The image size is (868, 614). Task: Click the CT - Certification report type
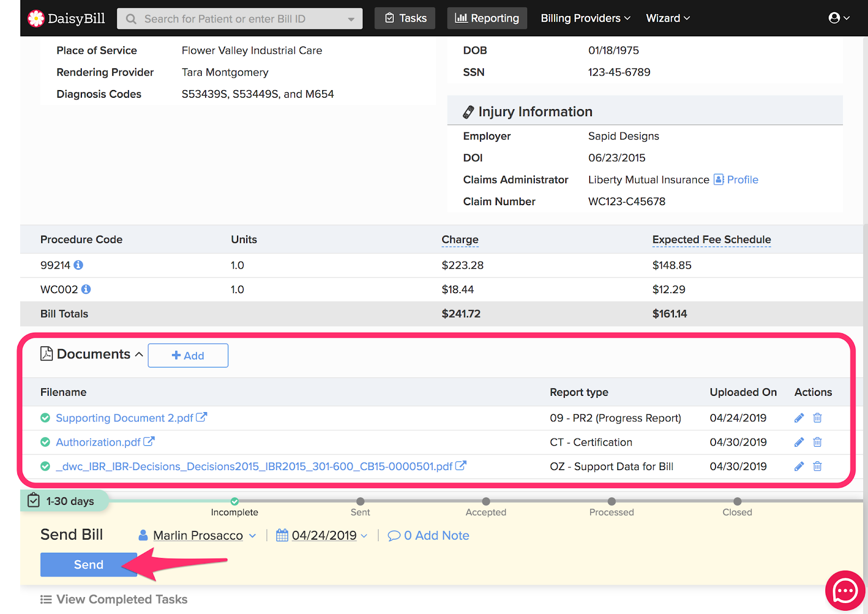tap(591, 442)
